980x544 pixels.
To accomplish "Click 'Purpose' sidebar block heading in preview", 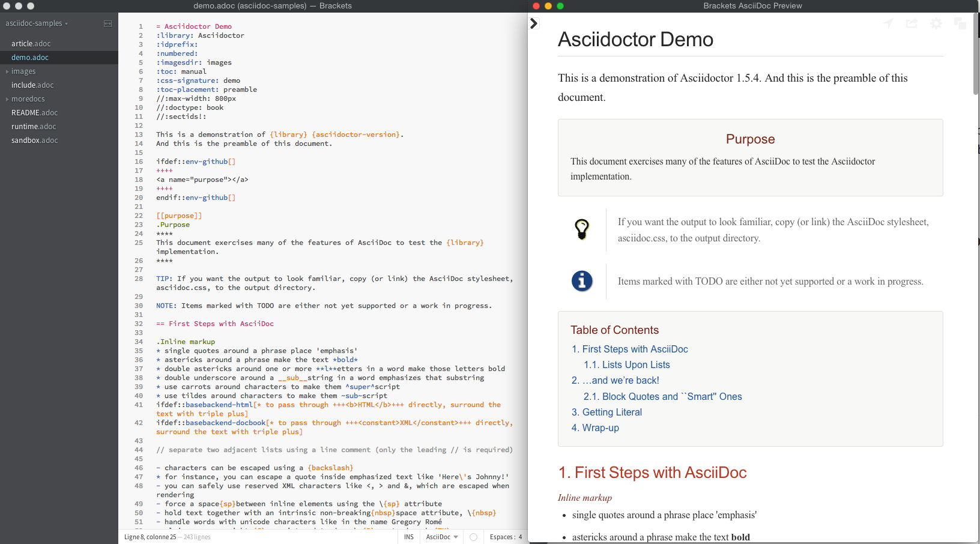I will point(750,139).
